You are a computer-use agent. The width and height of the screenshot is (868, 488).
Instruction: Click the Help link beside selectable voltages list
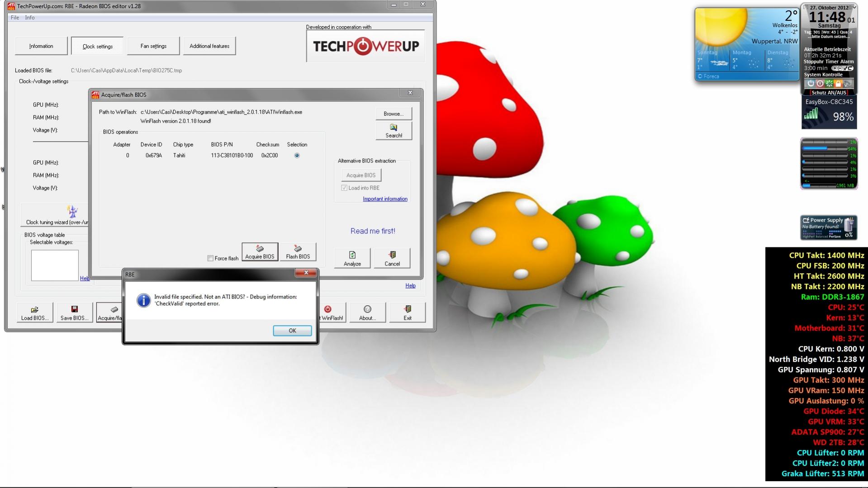(85, 278)
